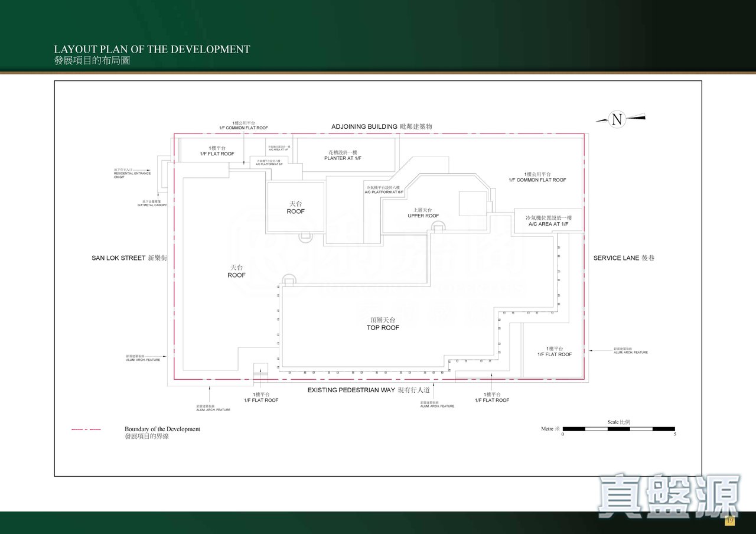Click the "0" mark under the scale bar
The height and width of the screenshot is (534, 756).
tap(563, 434)
